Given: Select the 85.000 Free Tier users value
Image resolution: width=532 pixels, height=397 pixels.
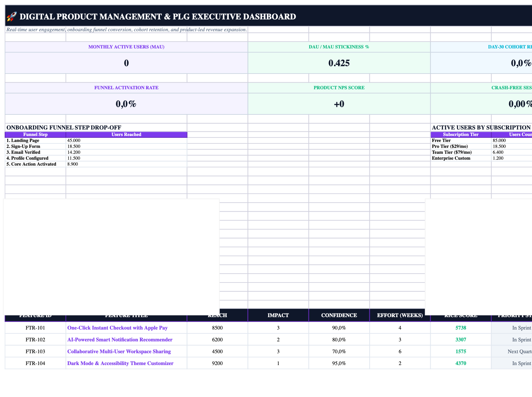Looking at the screenshot, I should coord(499,140).
